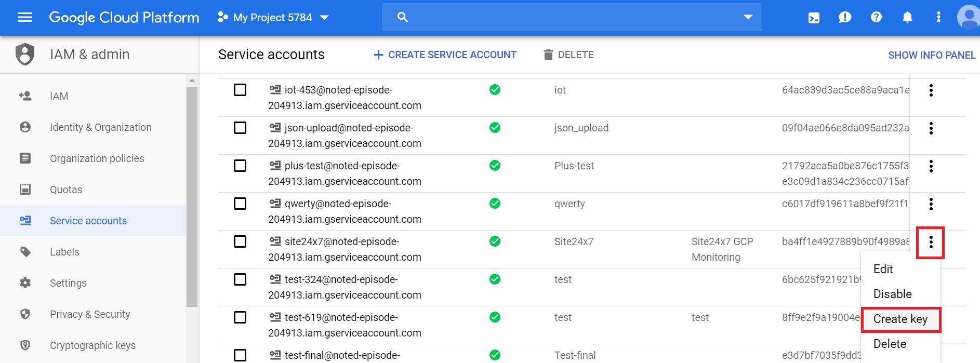Click site24x7 account three-dot menu
The image size is (980, 363).
pos(931,242)
